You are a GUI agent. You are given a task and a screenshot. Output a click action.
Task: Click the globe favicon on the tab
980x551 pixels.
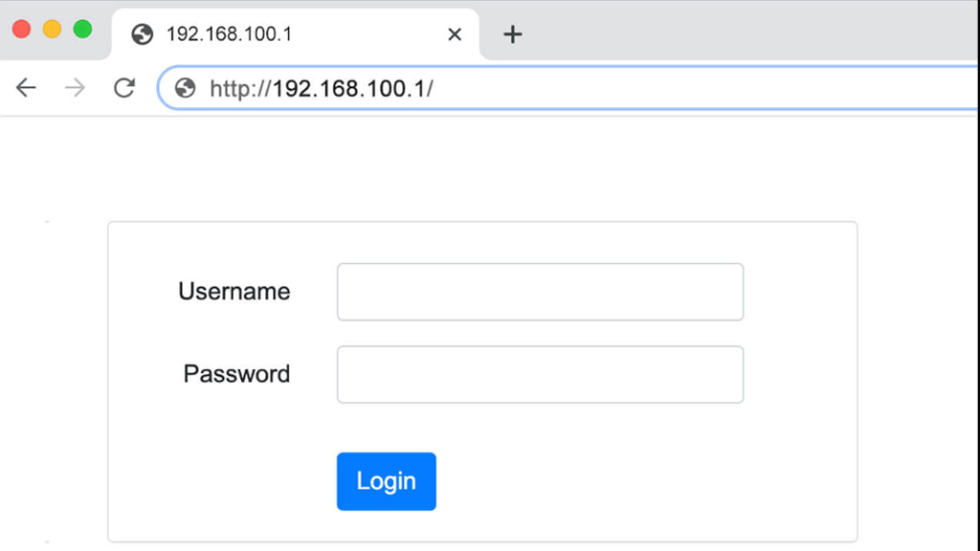(143, 34)
